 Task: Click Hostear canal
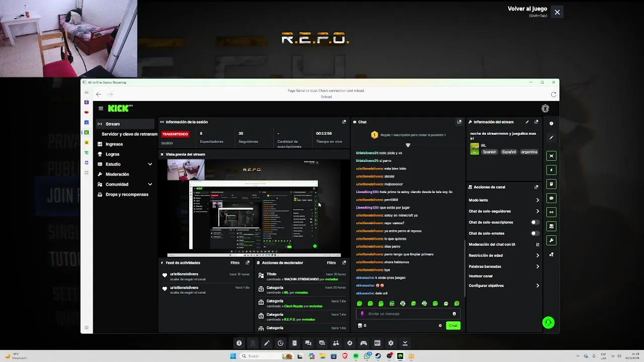(480, 276)
